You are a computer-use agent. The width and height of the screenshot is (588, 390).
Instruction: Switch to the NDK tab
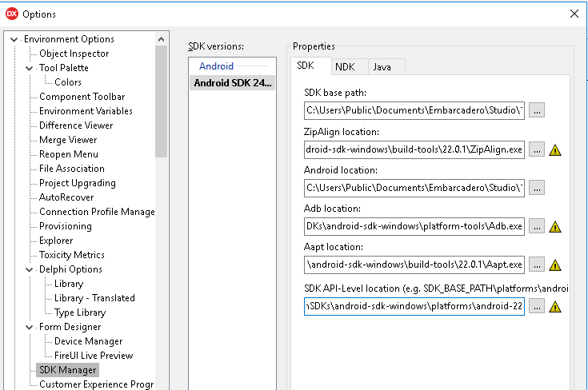[345, 67]
